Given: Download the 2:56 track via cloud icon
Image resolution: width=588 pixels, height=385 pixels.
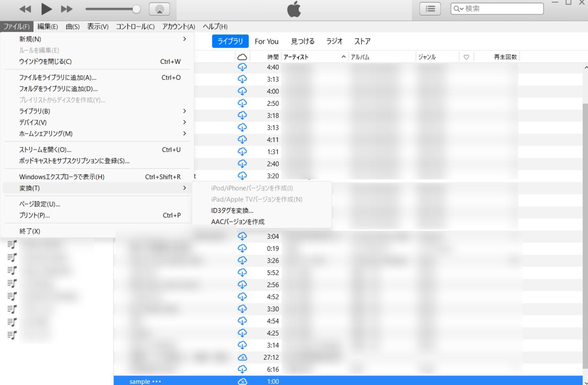Looking at the screenshot, I should pyautogui.click(x=242, y=285).
